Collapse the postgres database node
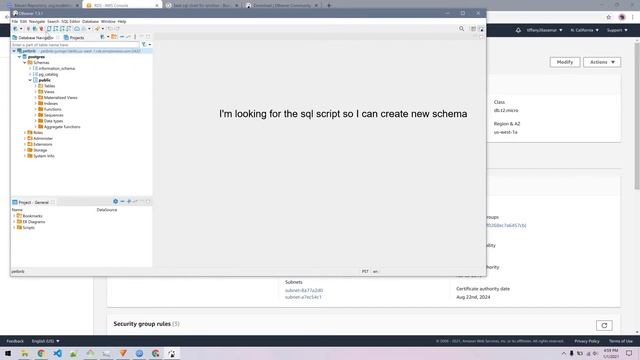This screenshot has height=360, width=640. coord(19,57)
